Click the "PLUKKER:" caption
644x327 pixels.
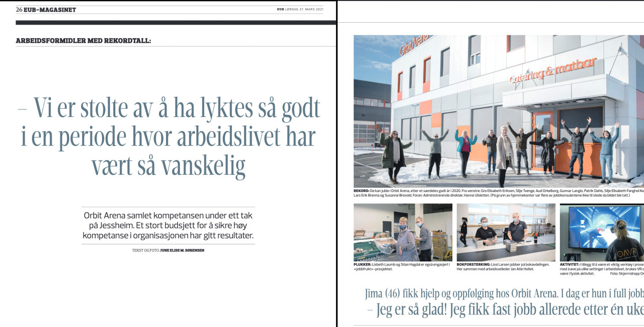(403, 267)
